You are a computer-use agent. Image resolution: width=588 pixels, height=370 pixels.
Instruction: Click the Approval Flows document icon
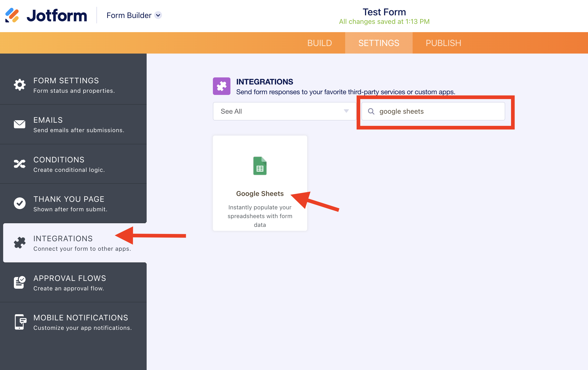(x=19, y=282)
